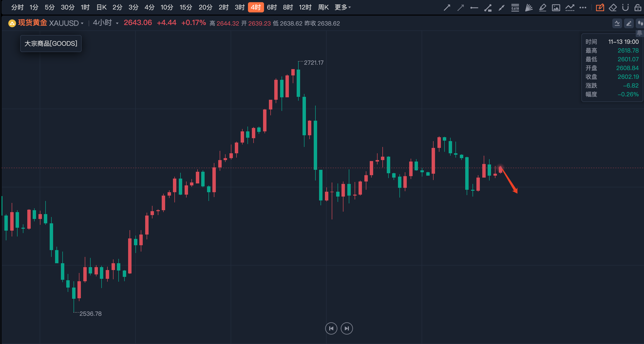The image size is (644, 344).
Task: Open more drawing tools ellipsis
Action: (583, 8)
